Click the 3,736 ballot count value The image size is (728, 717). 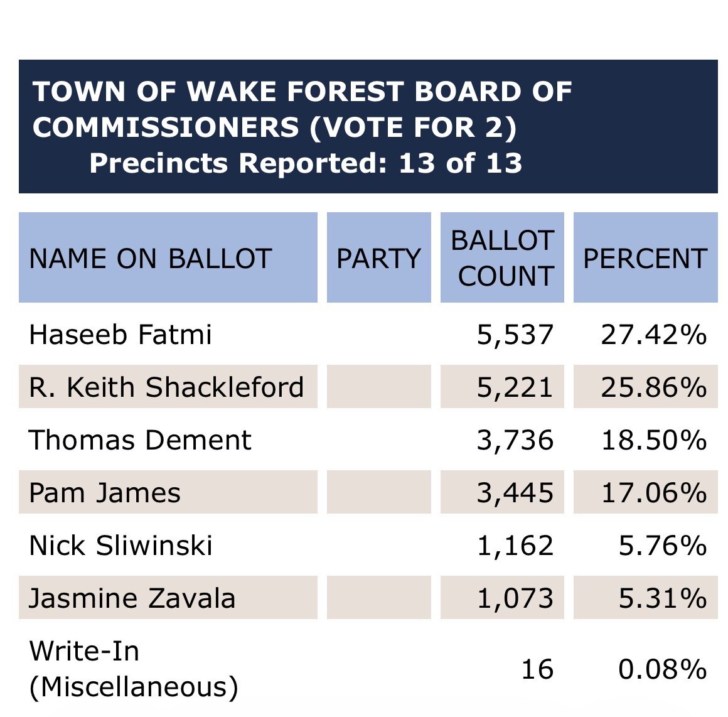point(515,440)
